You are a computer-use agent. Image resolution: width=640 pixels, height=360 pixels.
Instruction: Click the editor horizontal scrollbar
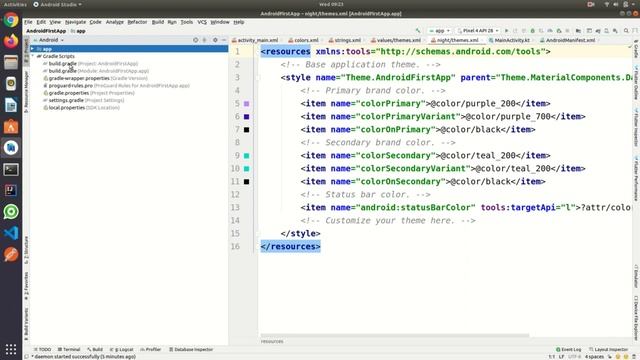coord(395,336)
